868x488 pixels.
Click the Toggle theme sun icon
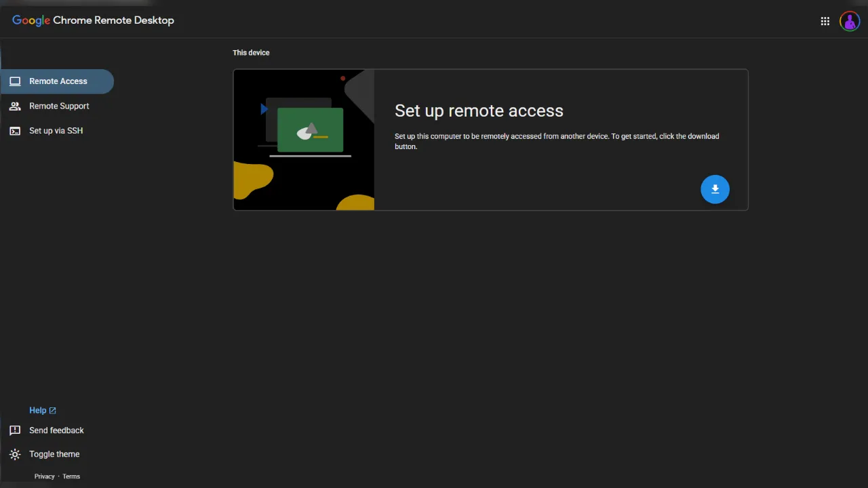pos(15,454)
